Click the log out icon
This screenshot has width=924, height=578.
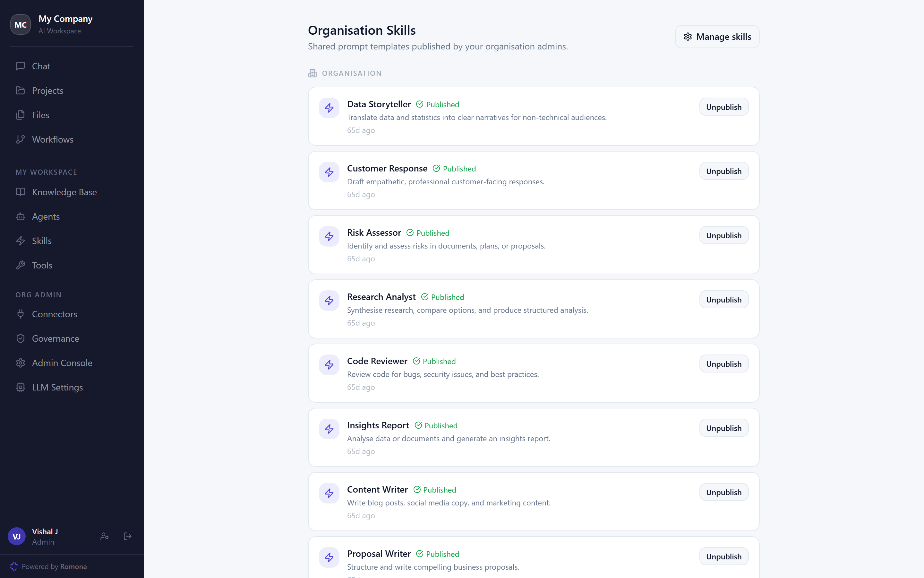(x=128, y=536)
